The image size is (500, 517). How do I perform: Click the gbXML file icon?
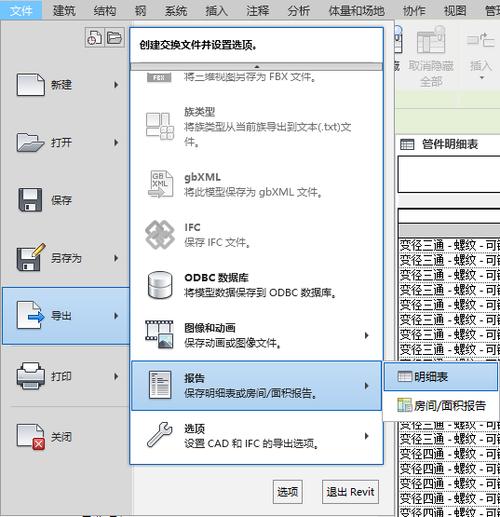click(160, 184)
